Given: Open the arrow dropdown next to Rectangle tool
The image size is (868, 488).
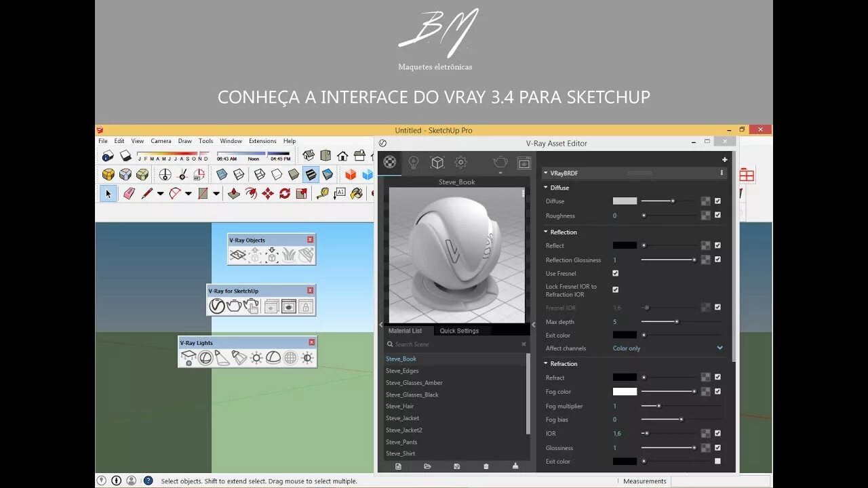Looking at the screenshot, I should pos(216,193).
